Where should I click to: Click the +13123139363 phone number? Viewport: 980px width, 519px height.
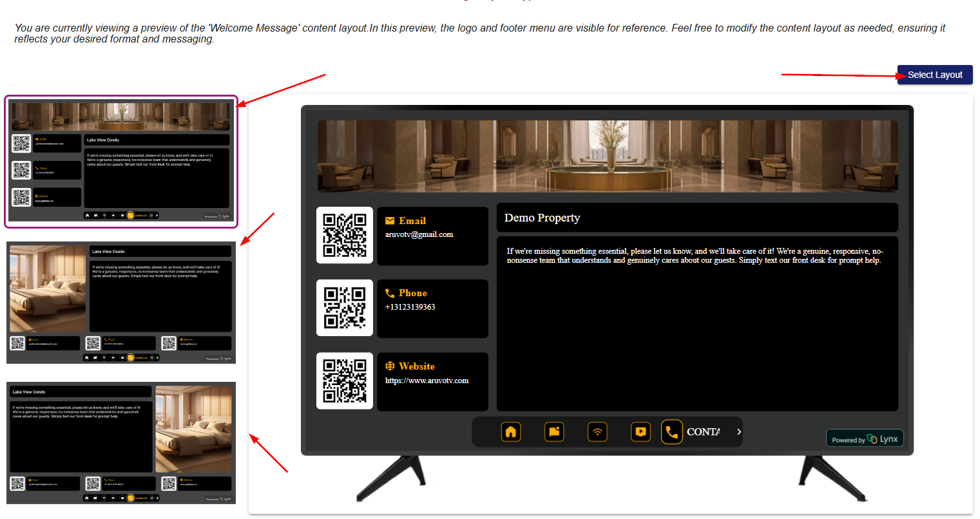(410, 307)
